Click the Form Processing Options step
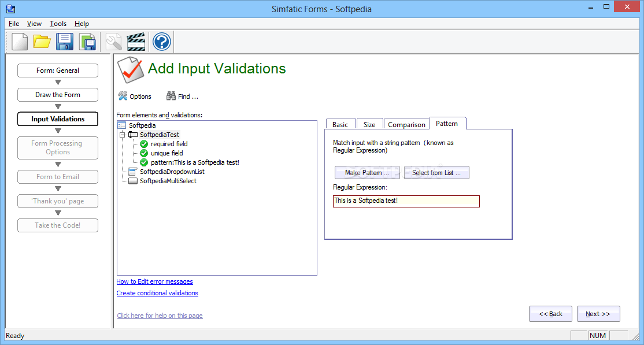This screenshot has height=345, width=644. pyautogui.click(x=58, y=148)
